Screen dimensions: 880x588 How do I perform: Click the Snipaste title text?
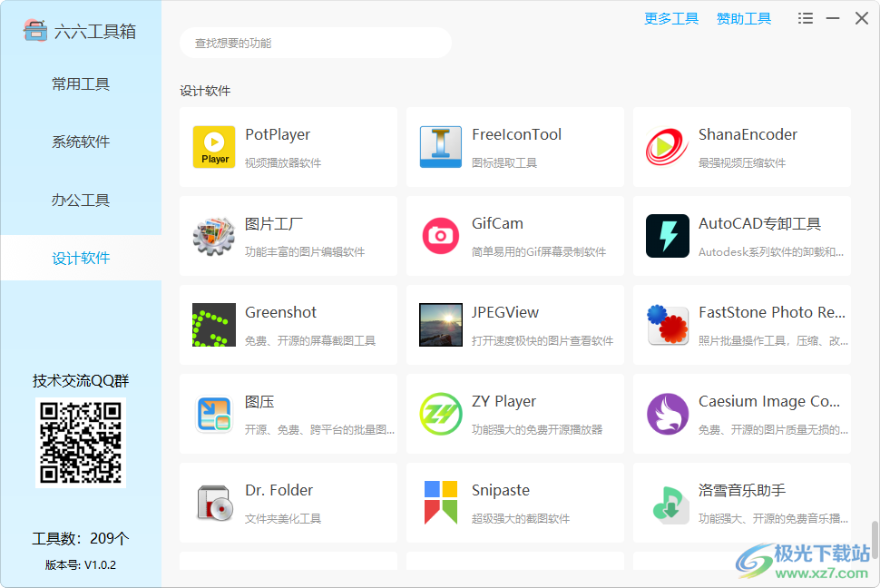[501, 490]
